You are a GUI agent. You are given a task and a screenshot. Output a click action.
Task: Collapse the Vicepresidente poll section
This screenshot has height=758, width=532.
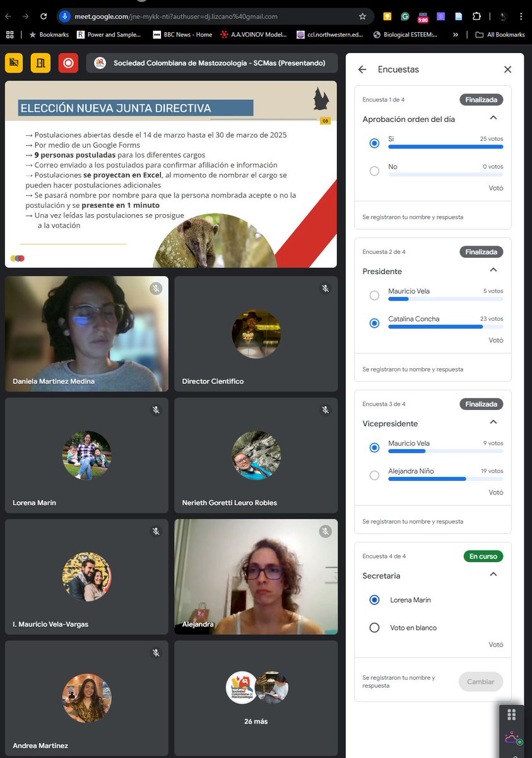click(x=494, y=423)
